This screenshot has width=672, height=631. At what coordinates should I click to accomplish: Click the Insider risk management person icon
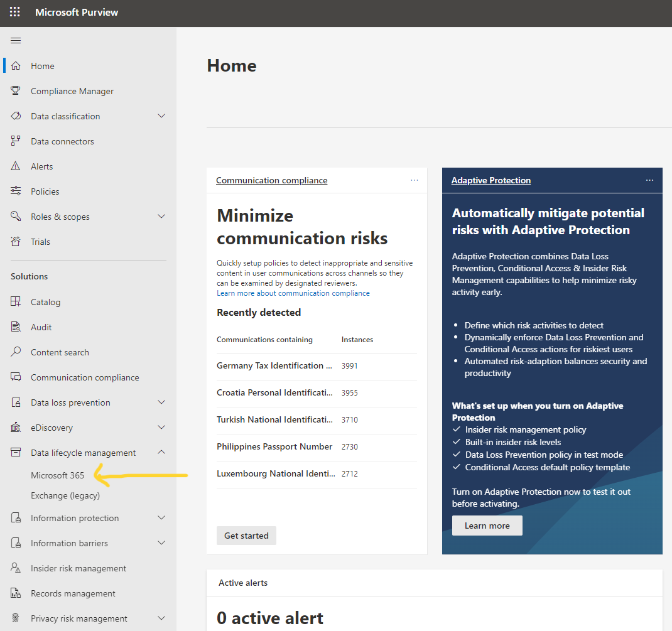coord(16,568)
